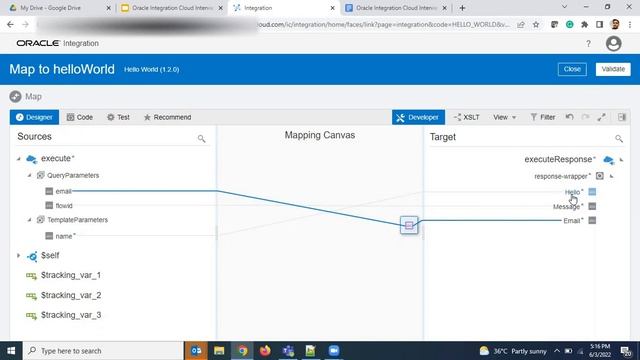Open the Filter options
Viewport: 640px width, 360px height.
(x=543, y=117)
